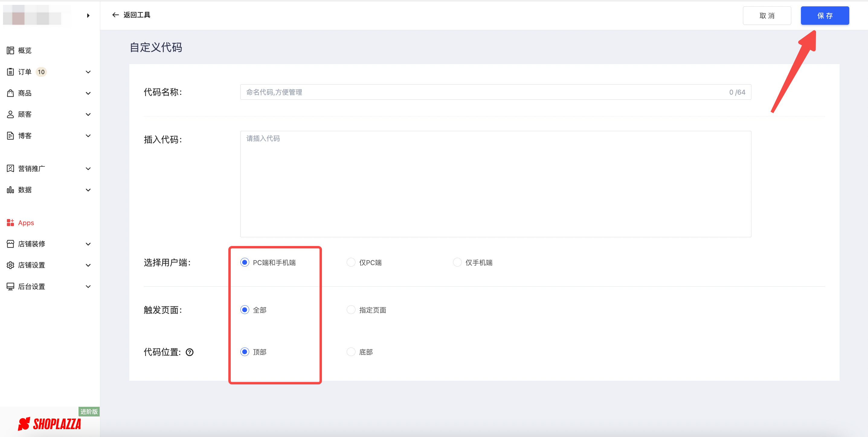868x437 pixels.
Task: Open the 商品 menu item
Action: pos(24,93)
